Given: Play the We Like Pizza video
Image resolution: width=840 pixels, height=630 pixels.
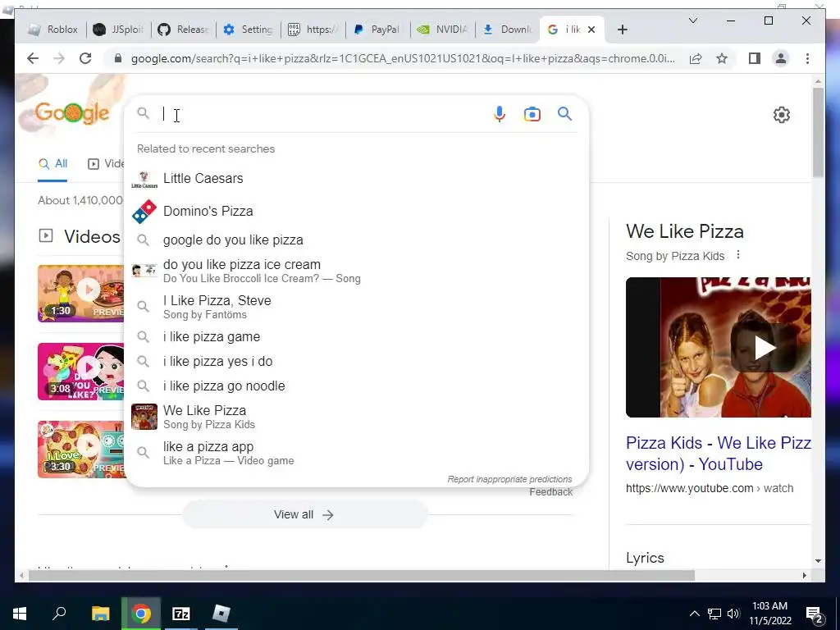Looking at the screenshot, I should (x=765, y=348).
